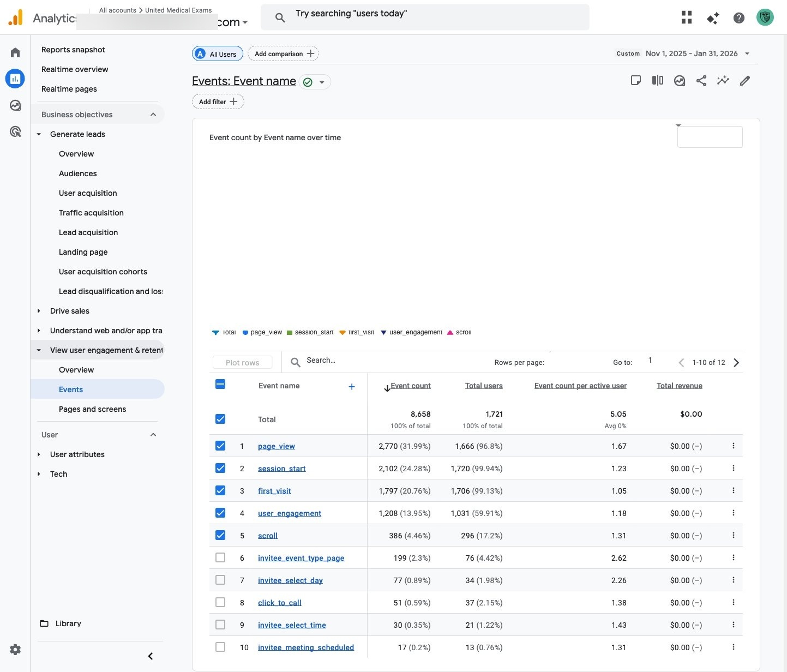Open the Explore icon in left rail
This screenshot has height=672, width=787.
[x=15, y=105]
